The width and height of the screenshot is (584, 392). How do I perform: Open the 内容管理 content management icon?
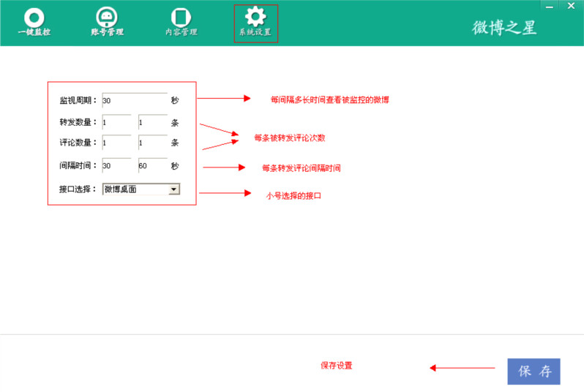pos(181,22)
